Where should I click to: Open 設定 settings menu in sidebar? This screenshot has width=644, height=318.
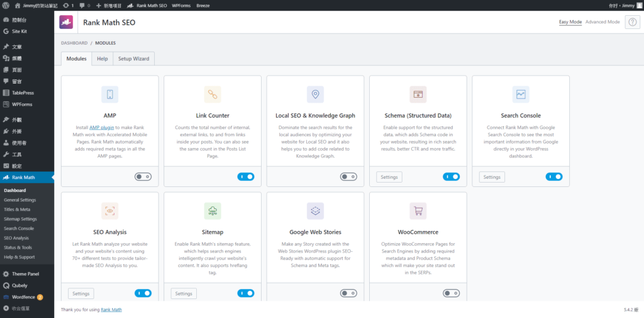[x=26, y=166]
